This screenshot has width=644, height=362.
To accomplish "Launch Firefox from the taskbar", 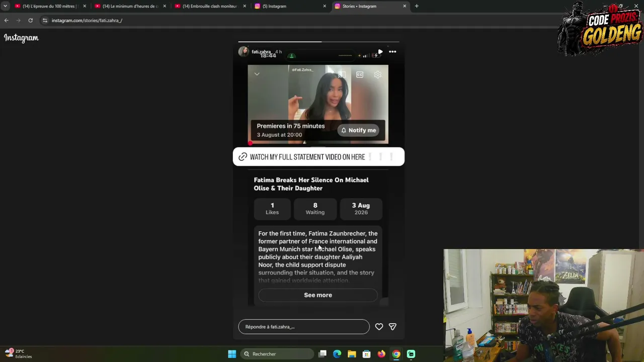I will pos(381,354).
